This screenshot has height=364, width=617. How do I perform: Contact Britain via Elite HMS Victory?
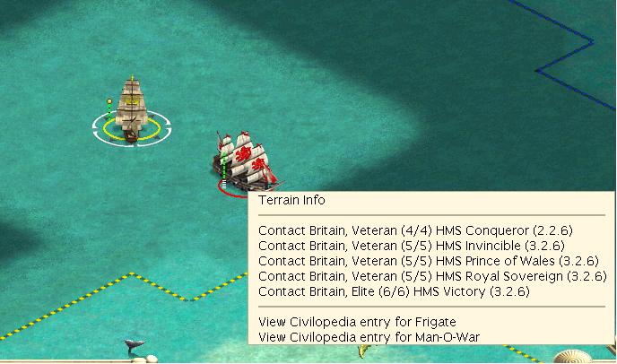(x=394, y=291)
